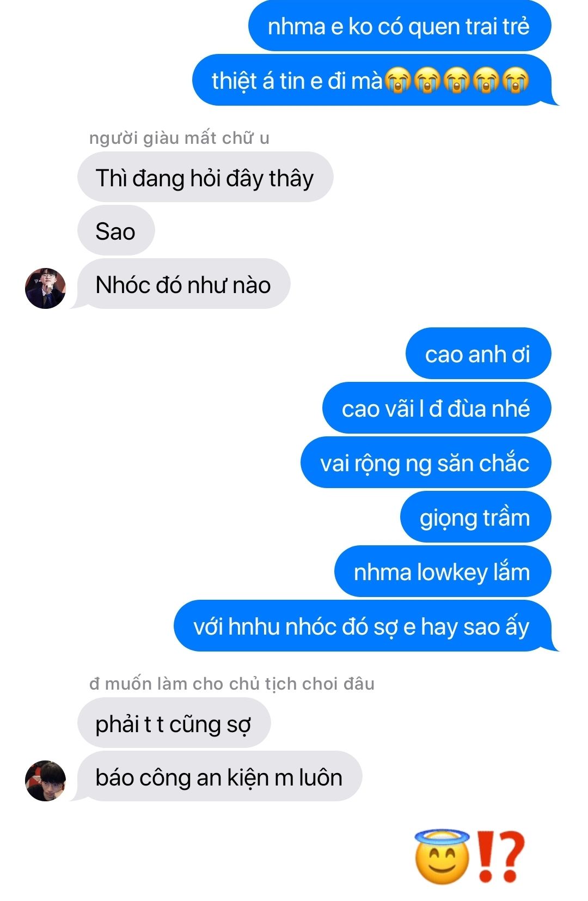Click the 'Thì đang hỏi đây thây' message

click(x=205, y=178)
